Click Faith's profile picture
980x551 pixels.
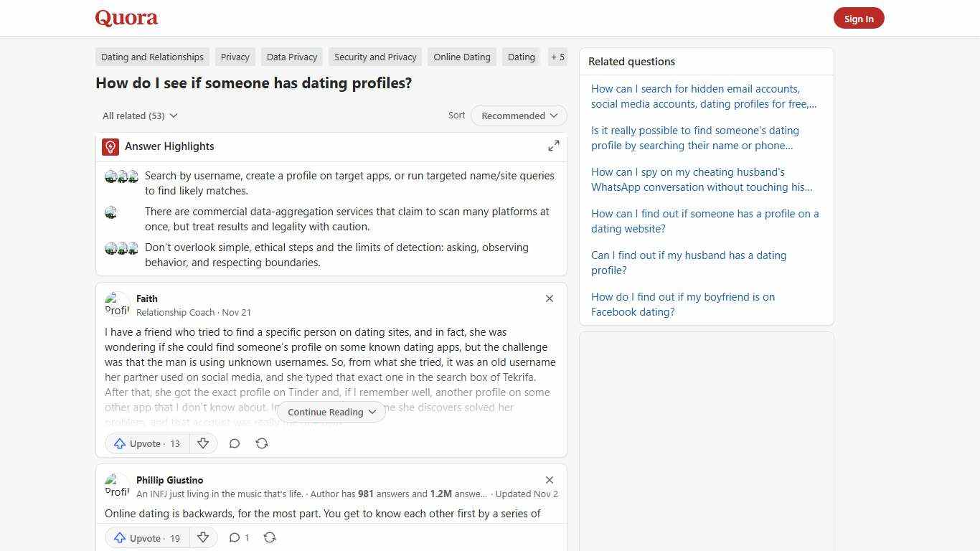[117, 304]
